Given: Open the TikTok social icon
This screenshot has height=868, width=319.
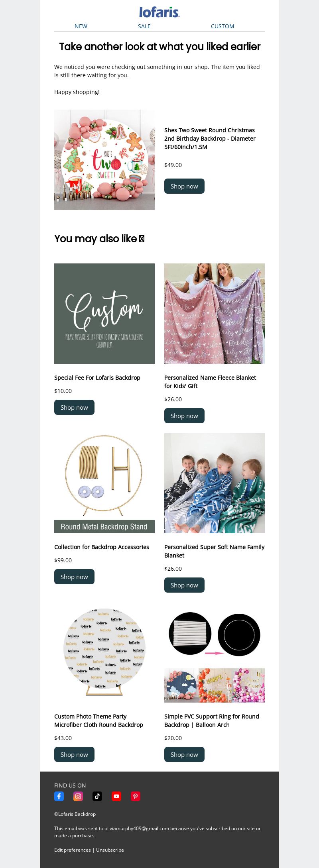Looking at the screenshot, I should 97,796.
